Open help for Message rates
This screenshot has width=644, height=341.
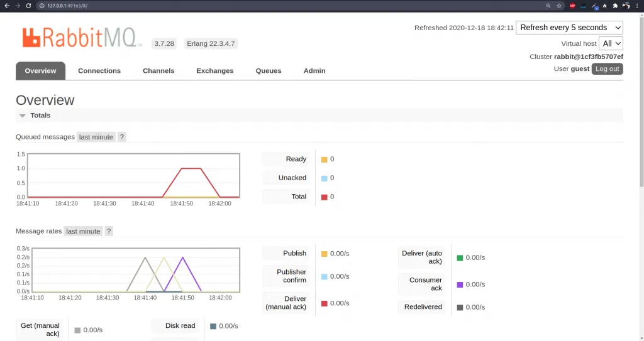click(x=109, y=231)
